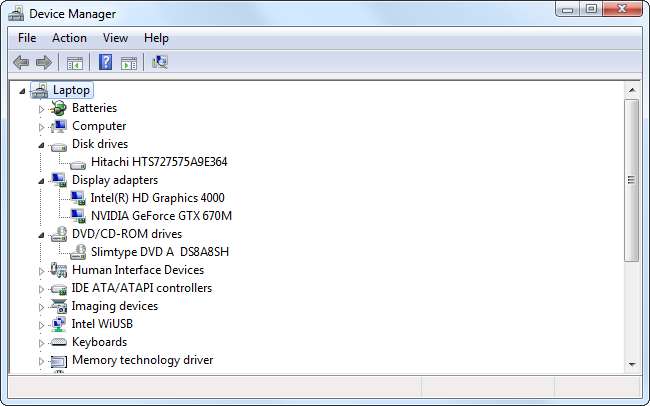Viewport: 650px width, 406px height.
Task: Collapse the Disk drives category
Action: (42, 144)
